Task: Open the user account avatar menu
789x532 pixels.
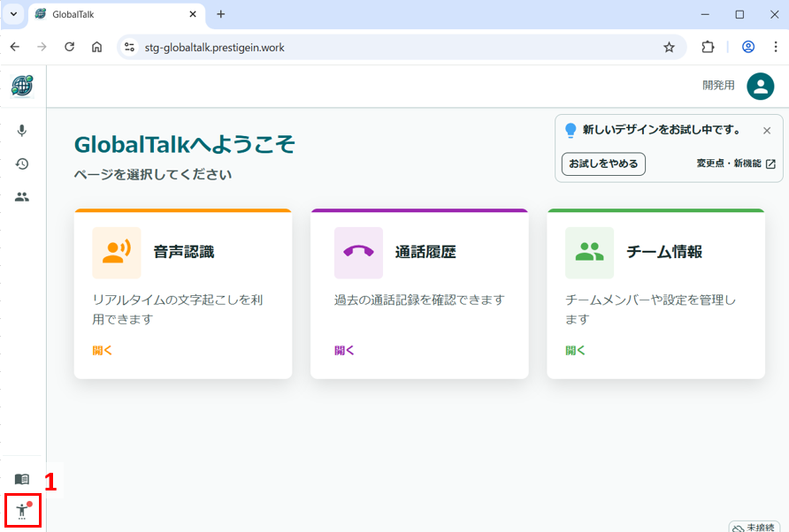Action: [760, 86]
